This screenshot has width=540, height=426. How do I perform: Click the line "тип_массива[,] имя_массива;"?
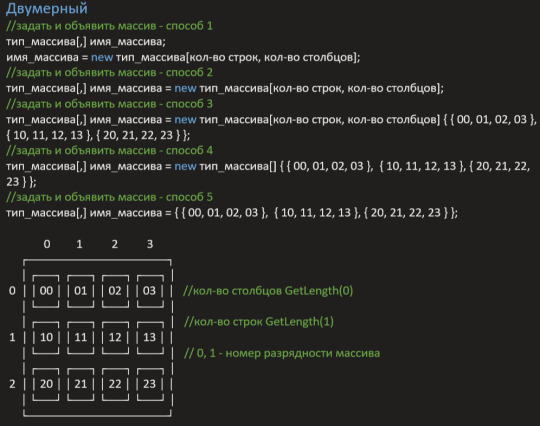coord(86,42)
